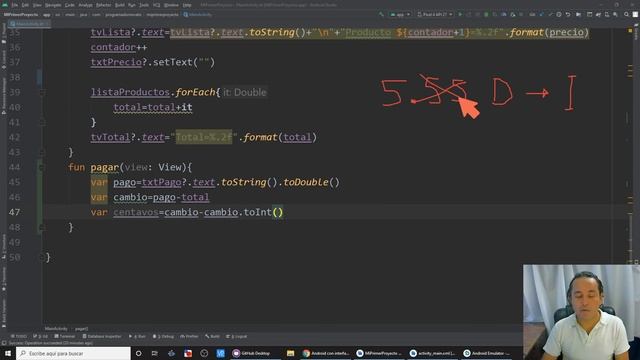The image size is (640, 360).
Task: Click the Profile app icon in toolbar
Action: coord(504,15)
